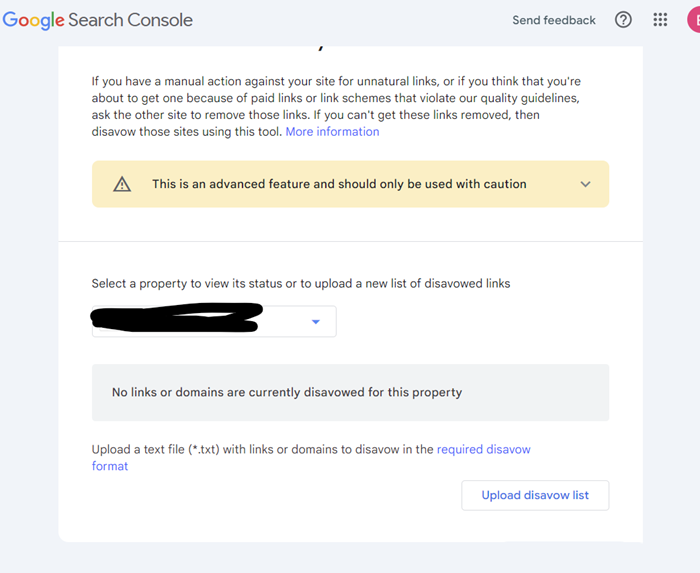The image size is (700, 573).
Task: Open the Google apps grid menu
Action: click(x=660, y=20)
